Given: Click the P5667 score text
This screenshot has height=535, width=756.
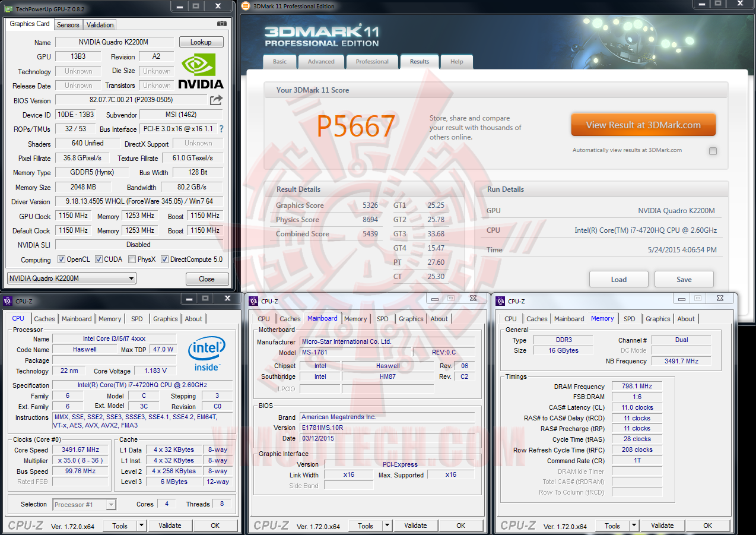Looking at the screenshot, I should click(355, 126).
